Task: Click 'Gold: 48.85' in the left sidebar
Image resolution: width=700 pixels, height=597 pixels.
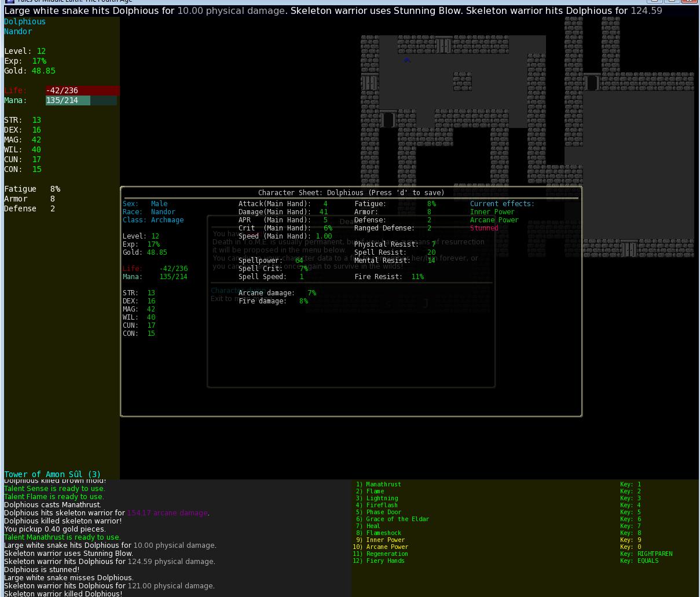Action: 30,71
